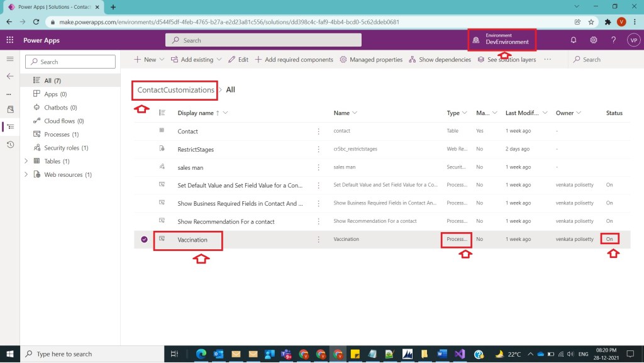Expand the Tables tree node
The width and height of the screenshot is (644, 363).
[26, 161]
